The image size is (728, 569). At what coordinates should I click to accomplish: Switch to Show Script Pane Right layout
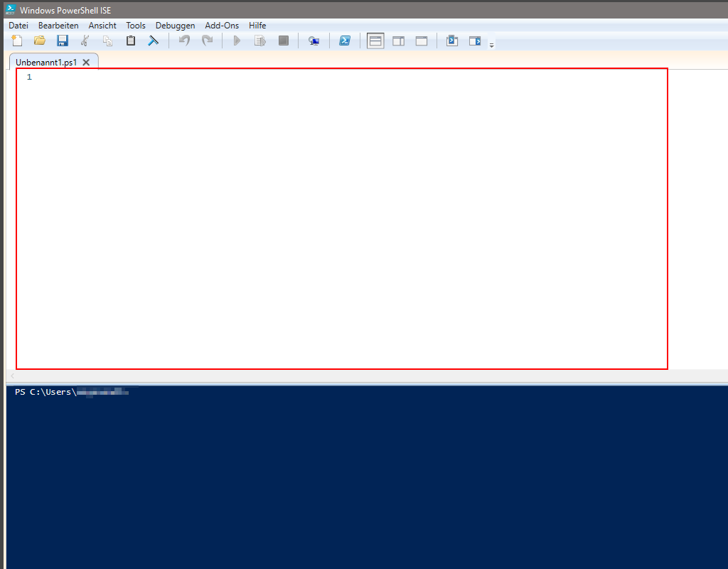(399, 41)
